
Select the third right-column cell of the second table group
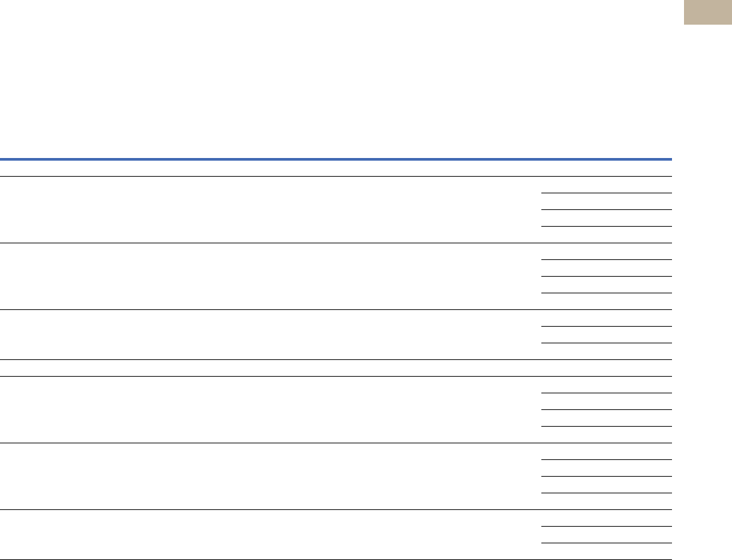coord(605,285)
